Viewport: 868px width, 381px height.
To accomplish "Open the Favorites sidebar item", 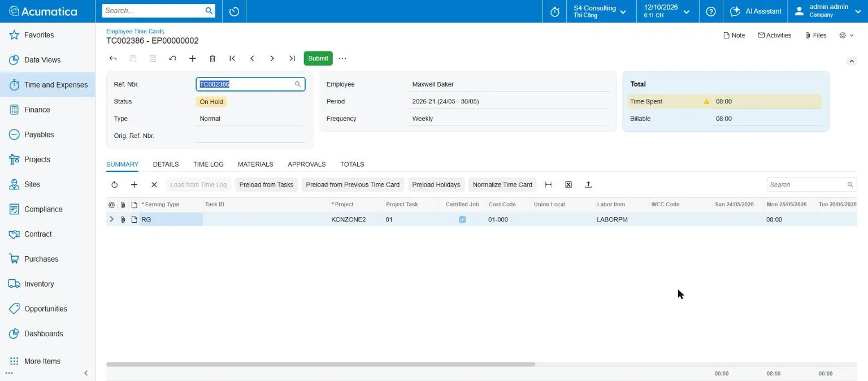I will point(47,35).
